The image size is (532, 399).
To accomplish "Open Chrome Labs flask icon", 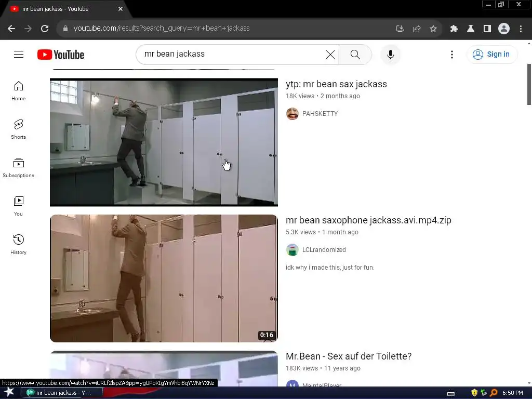I will pos(471,29).
